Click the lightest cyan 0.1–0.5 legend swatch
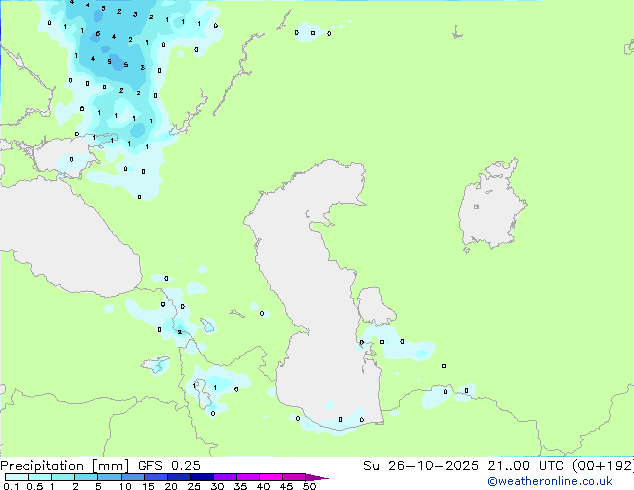Screen dimensions: 634x490 17,477
